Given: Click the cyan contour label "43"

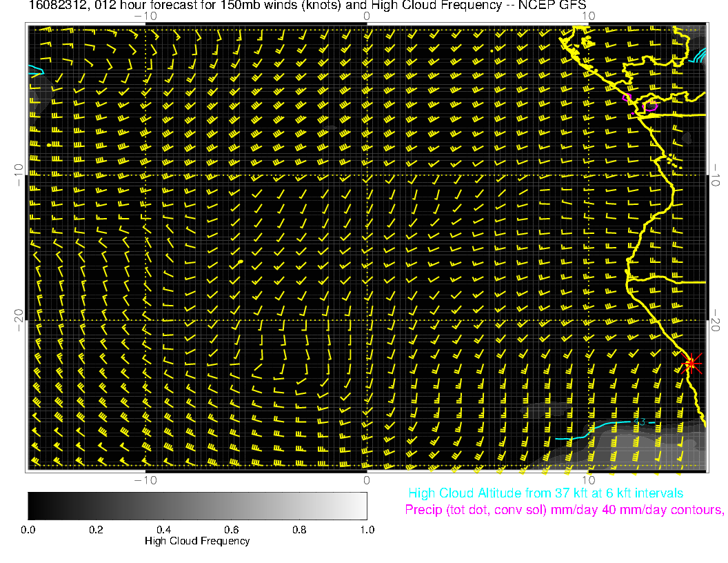Looking at the screenshot, I should click(640, 422).
